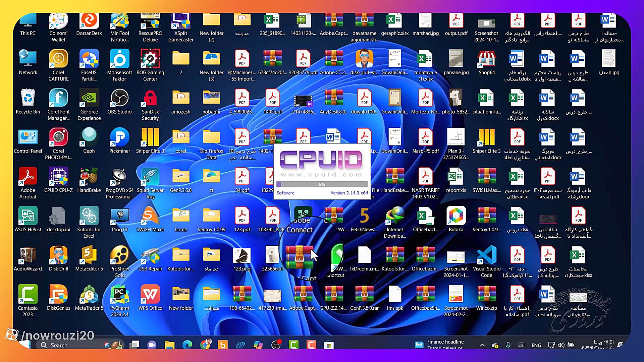The width and height of the screenshot is (644, 362).
Task: Select the desktop.ini file
Action: pos(58,219)
